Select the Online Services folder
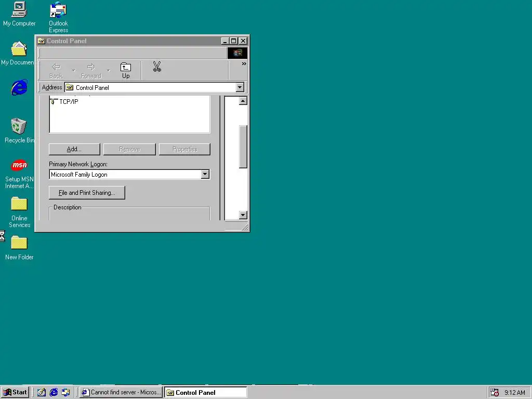The height and width of the screenshot is (399, 532). (19, 212)
